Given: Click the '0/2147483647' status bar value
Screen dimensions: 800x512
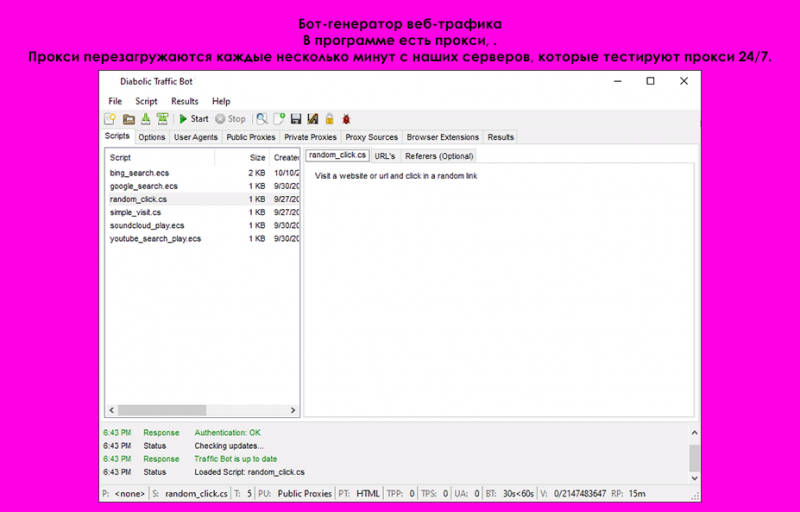Looking at the screenshot, I should 580,494.
